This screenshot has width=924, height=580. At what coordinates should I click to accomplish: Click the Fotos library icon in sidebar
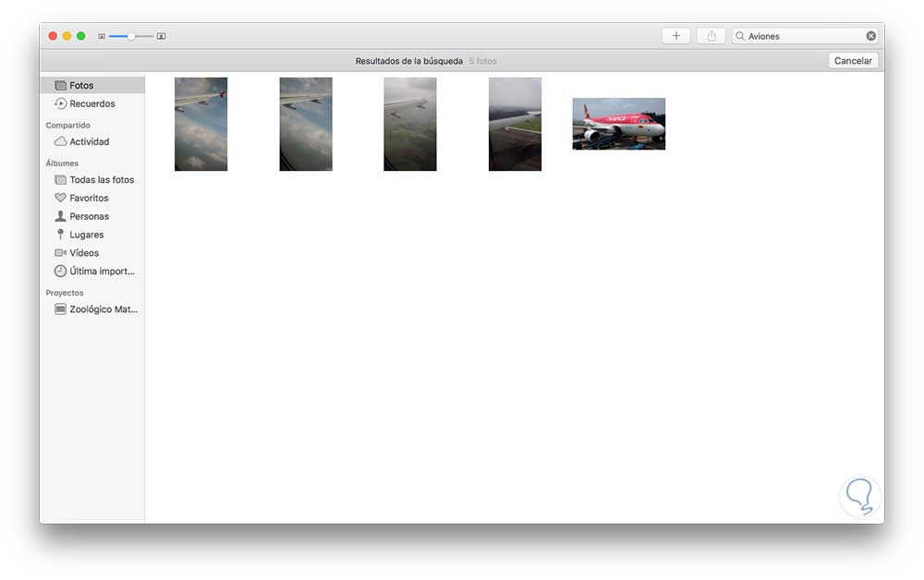click(x=60, y=85)
